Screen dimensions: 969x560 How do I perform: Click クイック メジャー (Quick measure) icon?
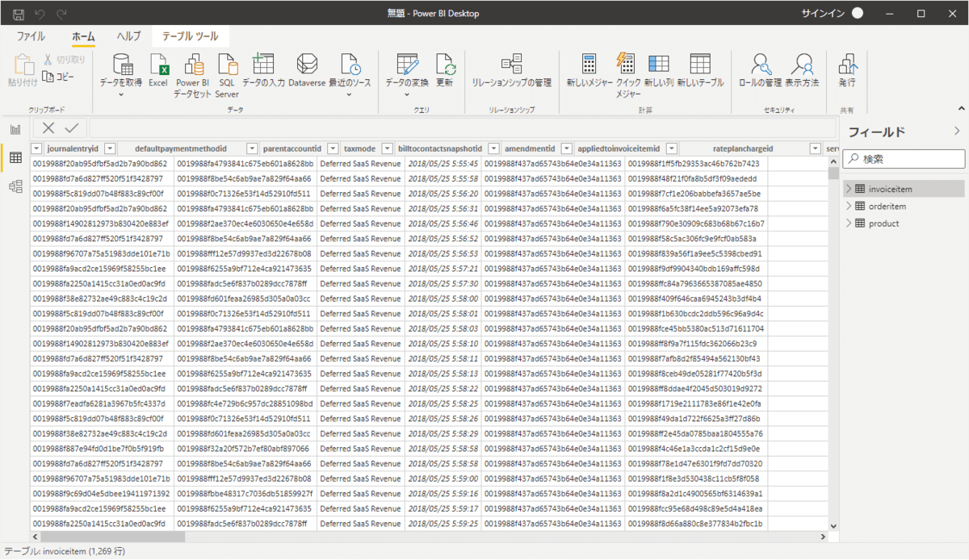point(624,65)
